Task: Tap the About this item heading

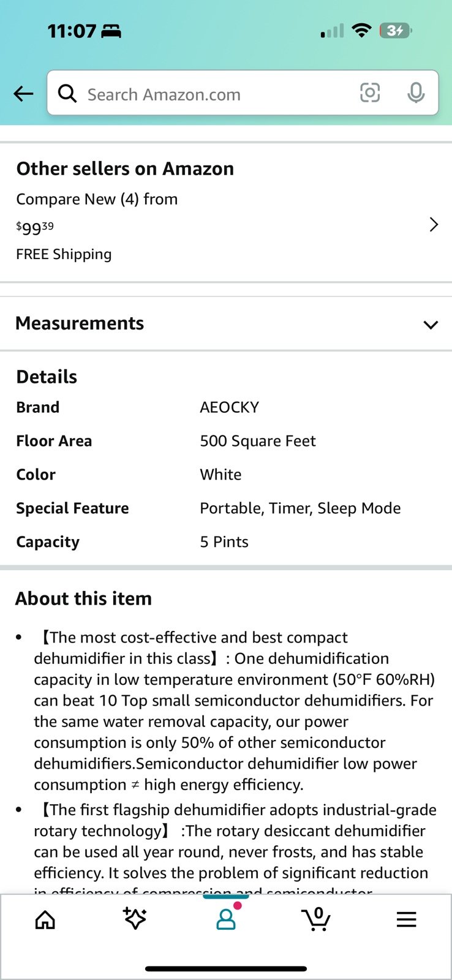Action: coord(84,598)
